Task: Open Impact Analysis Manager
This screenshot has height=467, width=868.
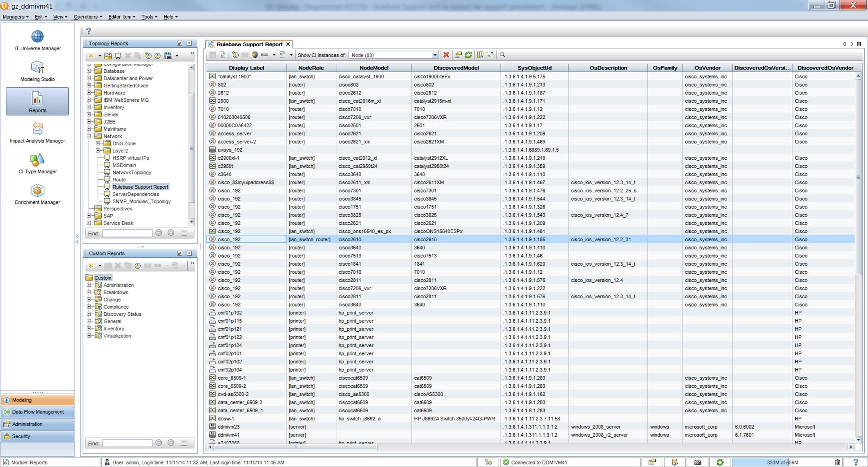Action: tap(38, 132)
